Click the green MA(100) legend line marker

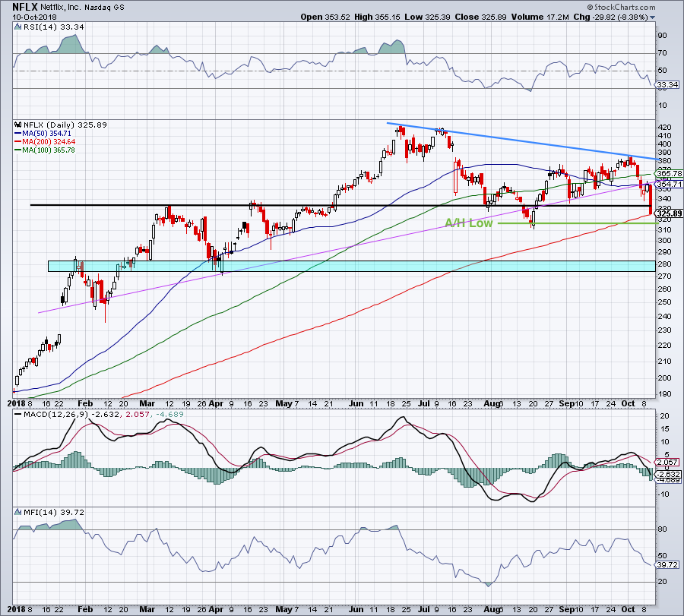coord(18,150)
